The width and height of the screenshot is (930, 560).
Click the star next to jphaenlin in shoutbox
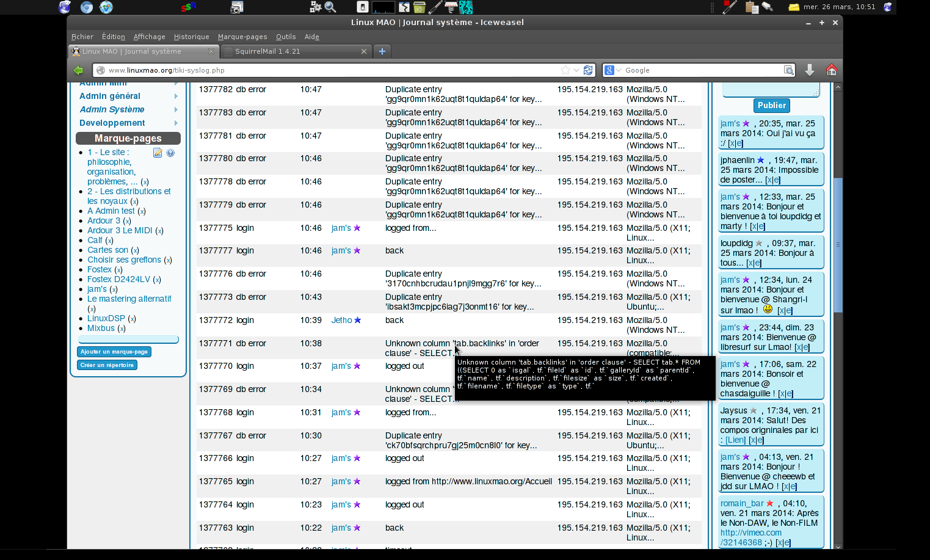(761, 160)
